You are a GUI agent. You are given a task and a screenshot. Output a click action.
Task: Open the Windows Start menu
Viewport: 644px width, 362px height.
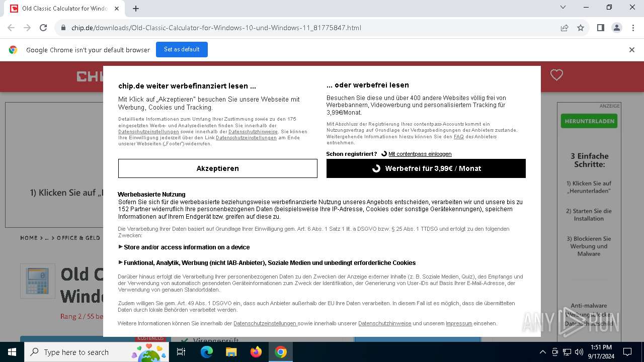[12, 352]
